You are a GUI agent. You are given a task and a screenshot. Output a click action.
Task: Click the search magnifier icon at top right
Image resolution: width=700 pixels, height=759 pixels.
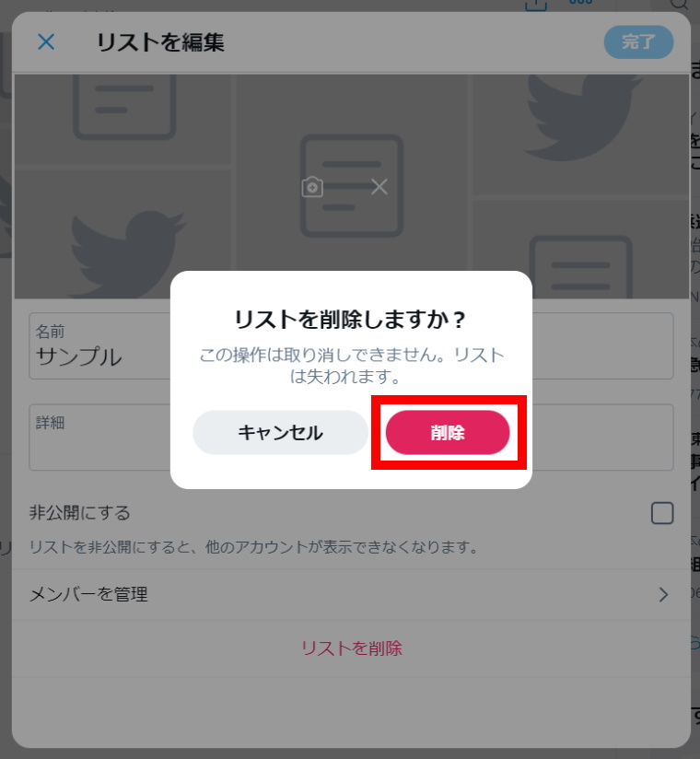click(x=679, y=4)
